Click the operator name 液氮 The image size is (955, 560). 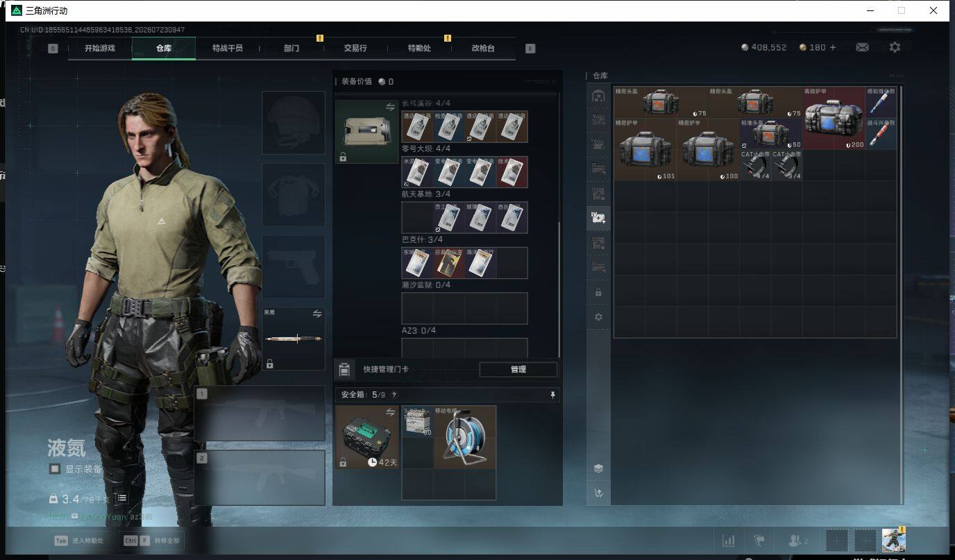(67, 448)
